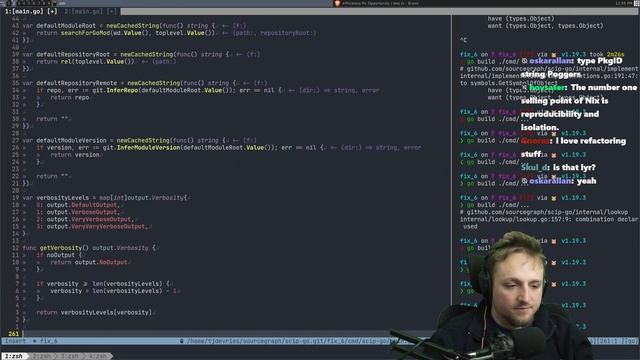Screen dimensions: 640x360
Task: Click the Insert mode indicator in statusline
Action: 15,341
